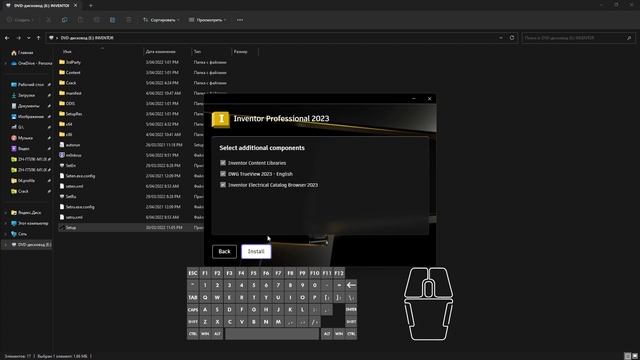Expand the Этот компьютер tree node

click(5, 223)
